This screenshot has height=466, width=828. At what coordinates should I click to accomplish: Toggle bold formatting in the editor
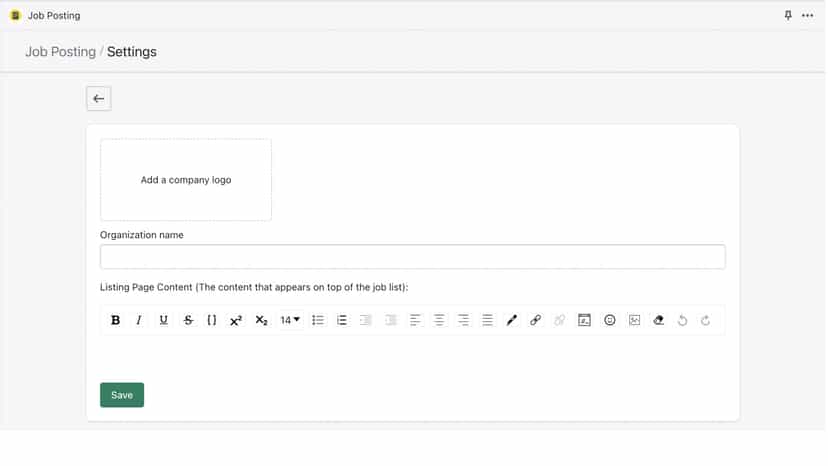click(115, 320)
